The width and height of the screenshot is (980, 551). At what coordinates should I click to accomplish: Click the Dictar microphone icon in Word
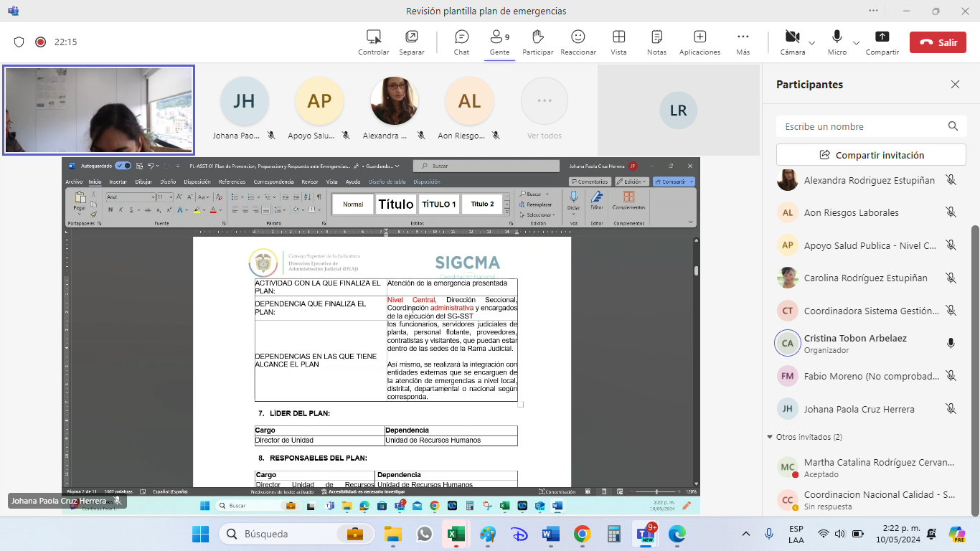pyautogui.click(x=573, y=197)
